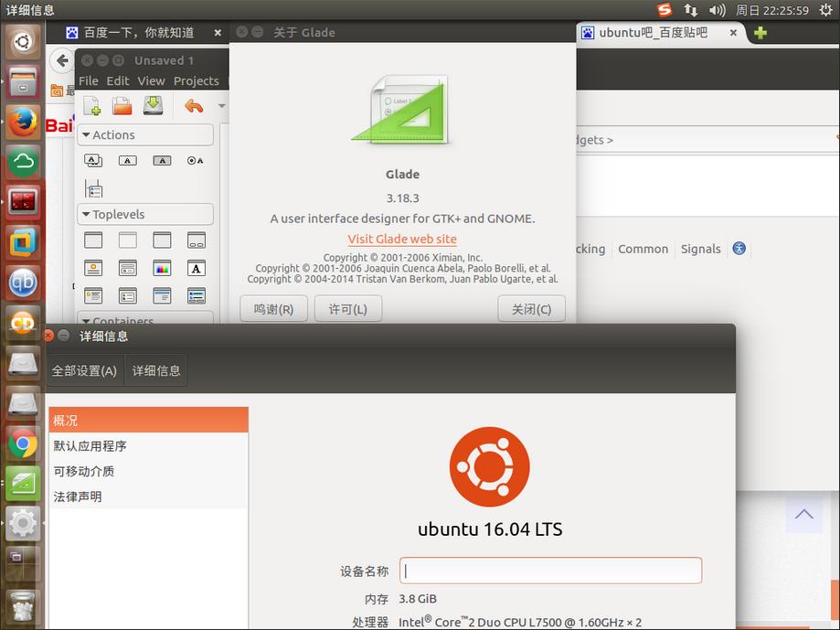The image size is (840, 630).
Task: Open the Projects menu in Glade
Action: [197, 80]
